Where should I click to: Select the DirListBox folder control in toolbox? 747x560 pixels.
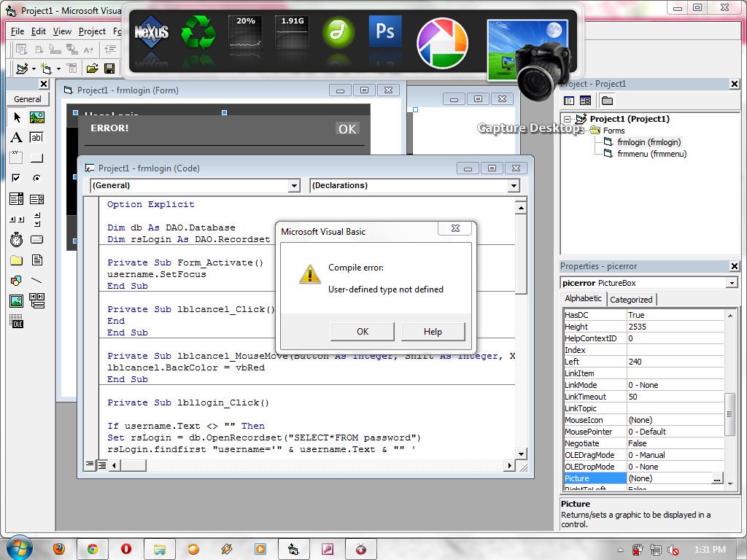pyautogui.click(x=17, y=260)
